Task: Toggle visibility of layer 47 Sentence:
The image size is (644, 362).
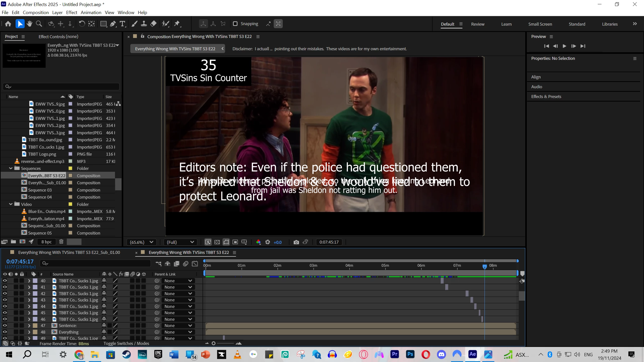Action: click(5, 325)
